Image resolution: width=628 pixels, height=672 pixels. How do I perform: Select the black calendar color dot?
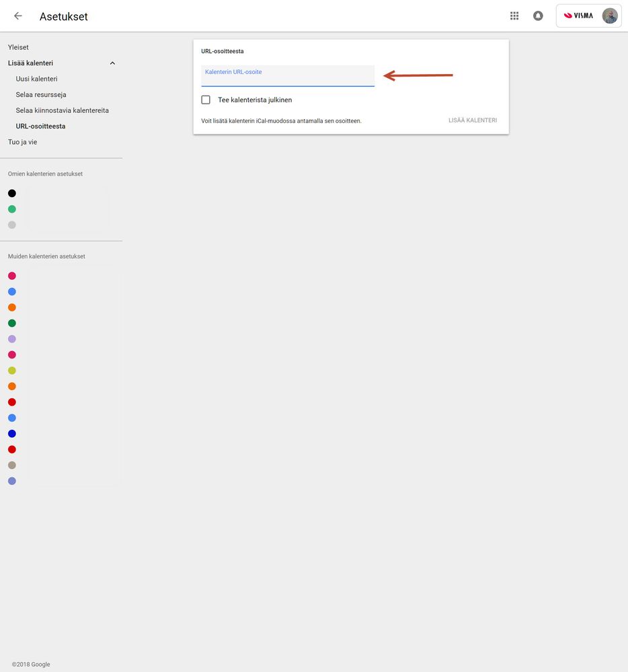tap(12, 193)
